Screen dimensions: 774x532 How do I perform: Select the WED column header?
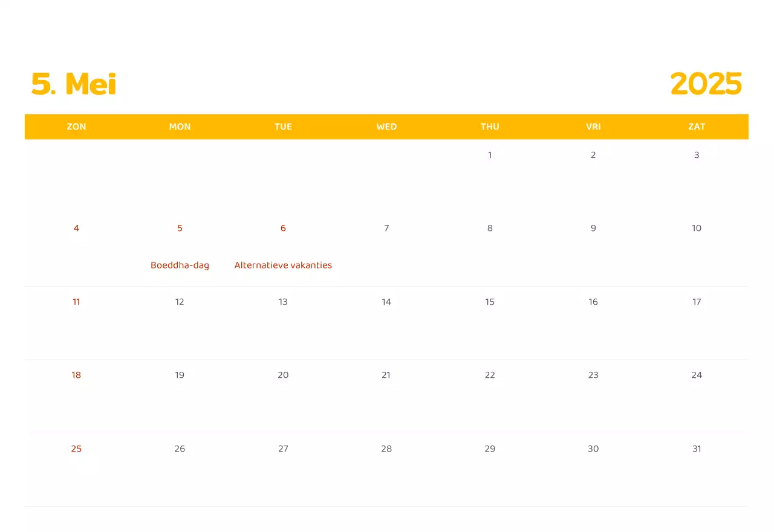[386, 126]
